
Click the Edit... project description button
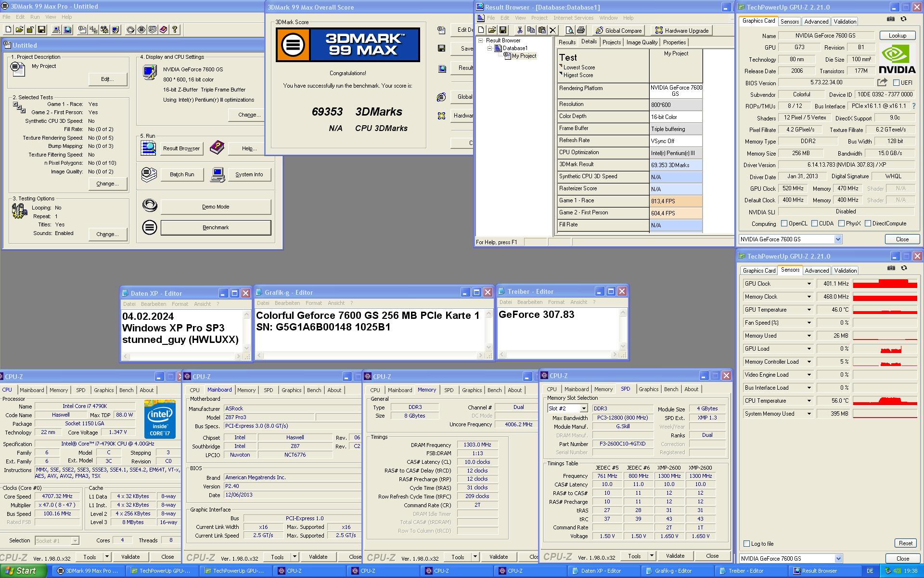point(107,79)
